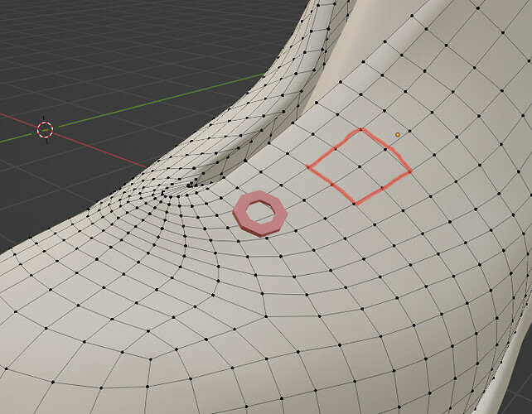The height and width of the screenshot is (414, 532).
Task: Select the vertex at the red square's bottom corner
Action: pyautogui.click(x=355, y=203)
